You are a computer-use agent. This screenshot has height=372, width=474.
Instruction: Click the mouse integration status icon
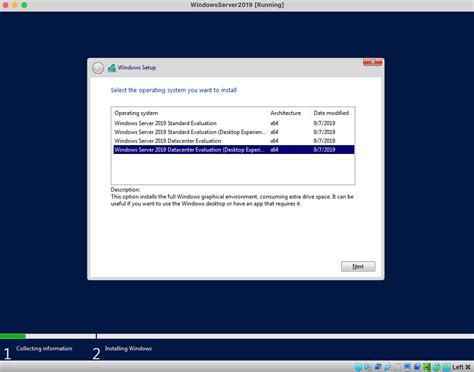(437, 367)
